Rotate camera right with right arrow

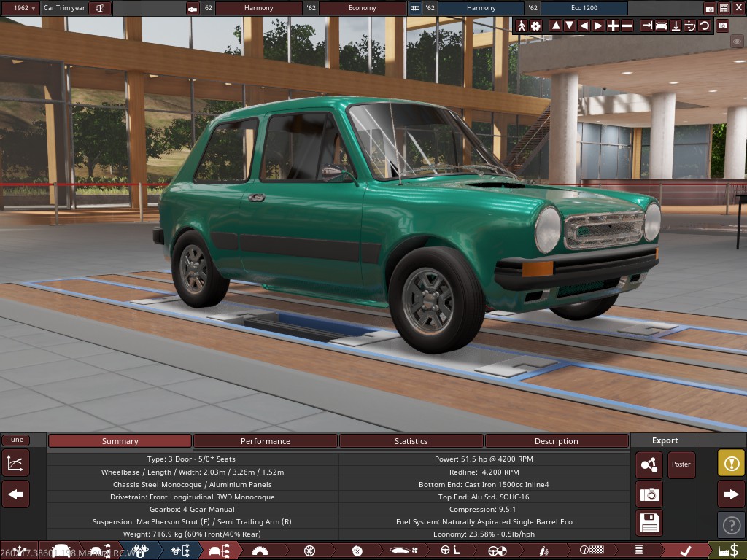[598, 26]
